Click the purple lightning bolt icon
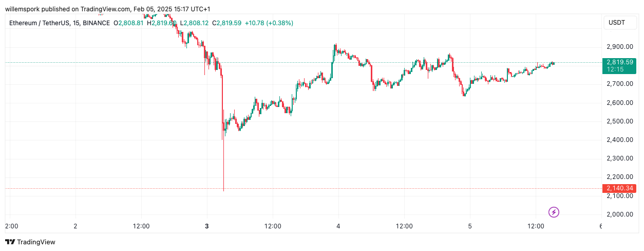The width and height of the screenshot is (644, 251). pos(554,212)
